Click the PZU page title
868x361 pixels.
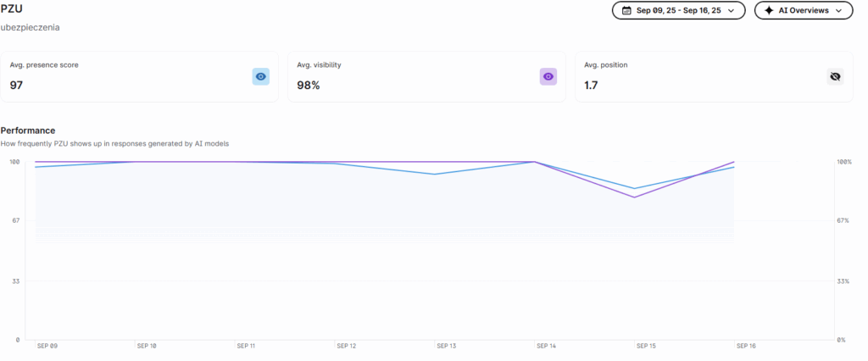[12, 8]
